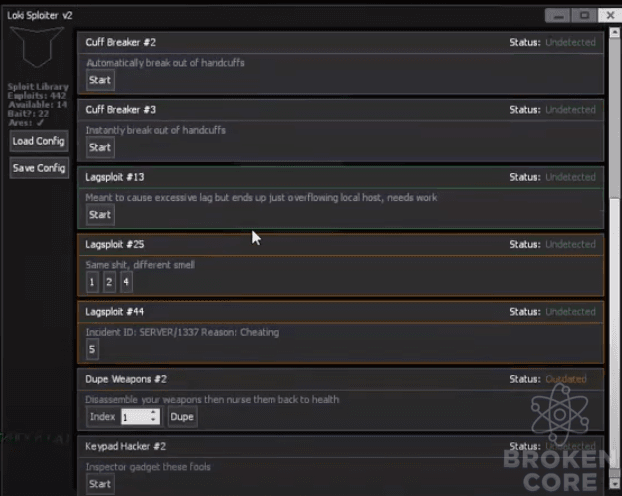Click 'Same shit, different smell' description

pyautogui.click(x=140, y=265)
